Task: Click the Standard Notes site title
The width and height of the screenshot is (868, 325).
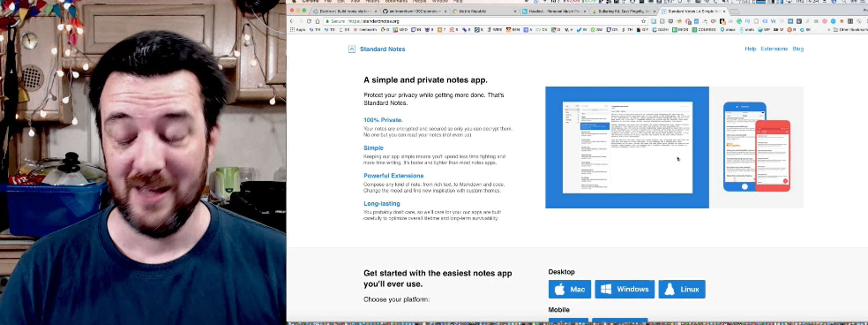Action: point(382,49)
